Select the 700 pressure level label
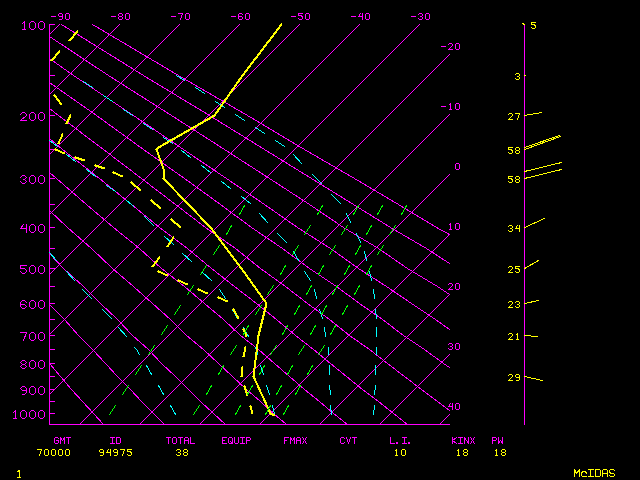Screen dimensions: 640x480 [34, 336]
